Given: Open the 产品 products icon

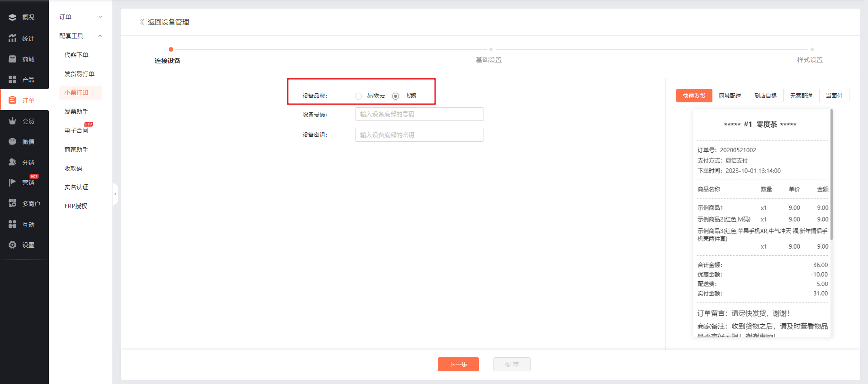Looking at the screenshot, I should click(x=13, y=80).
